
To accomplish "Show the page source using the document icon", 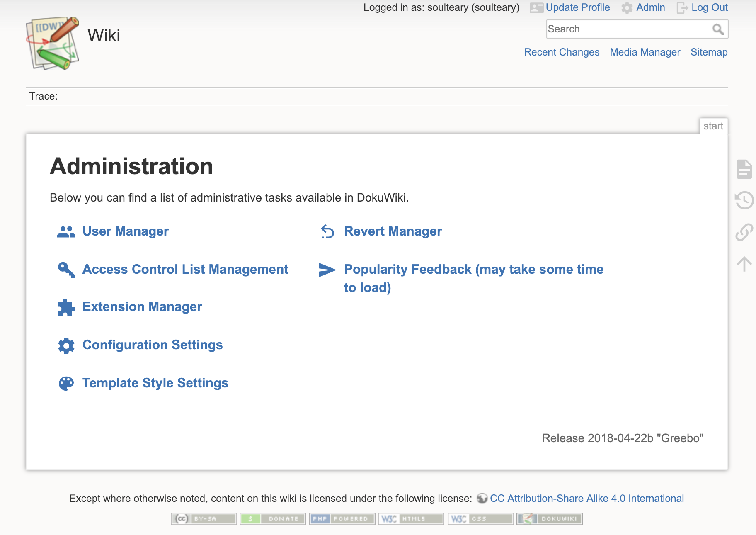I will [745, 169].
